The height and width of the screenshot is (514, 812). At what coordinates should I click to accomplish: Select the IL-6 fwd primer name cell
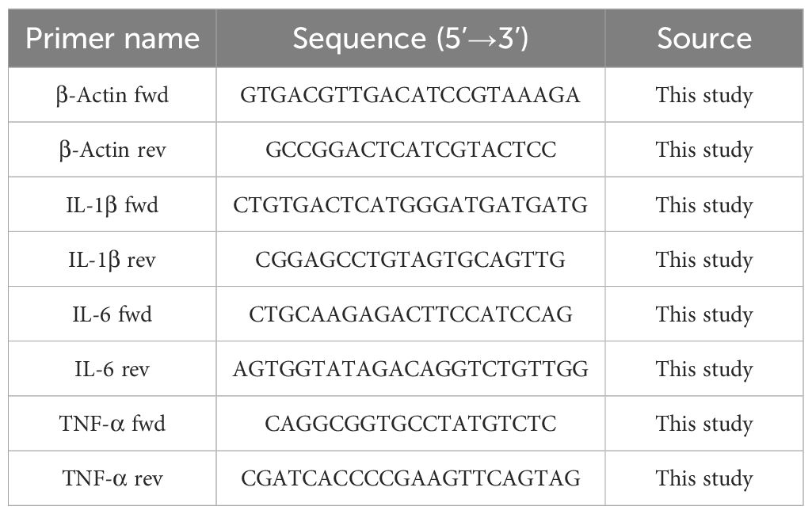[x=112, y=314]
